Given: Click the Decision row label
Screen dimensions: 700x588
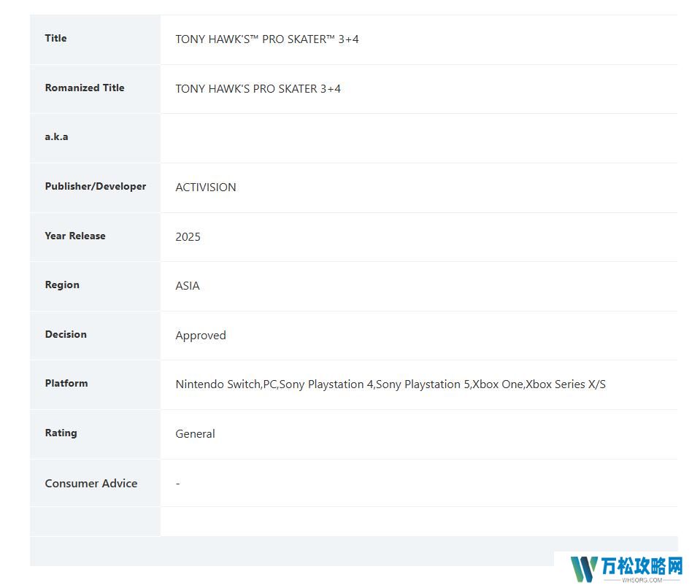Looking at the screenshot, I should [x=66, y=335].
